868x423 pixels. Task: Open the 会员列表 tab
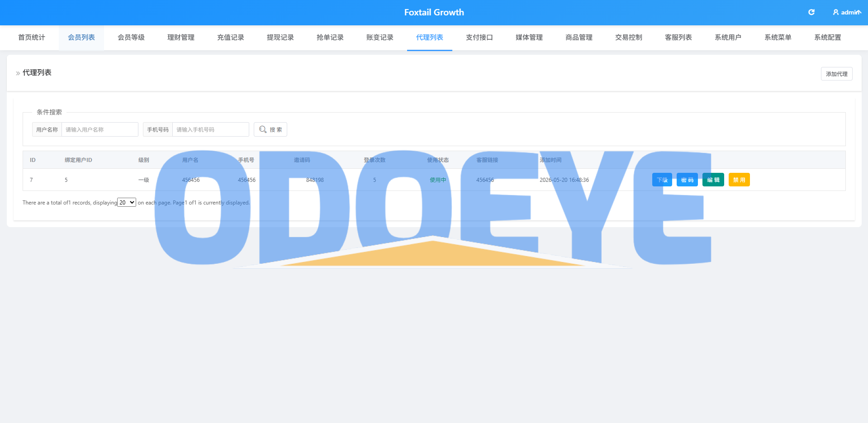pyautogui.click(x=81, y=38)
